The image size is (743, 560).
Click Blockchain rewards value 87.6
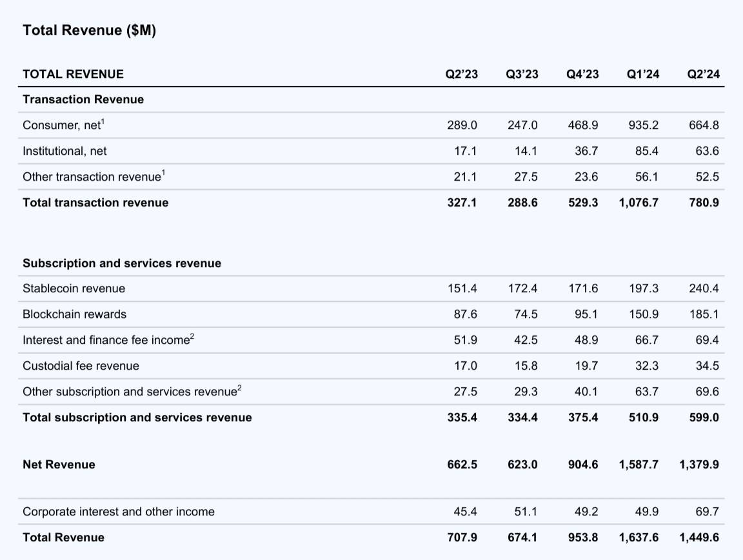pos(465,314)
